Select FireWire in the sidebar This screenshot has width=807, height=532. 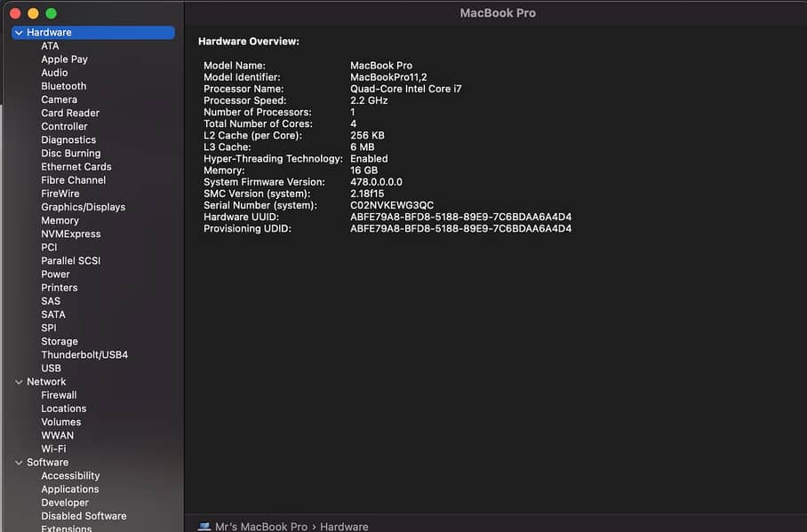[x=60, y=194]
